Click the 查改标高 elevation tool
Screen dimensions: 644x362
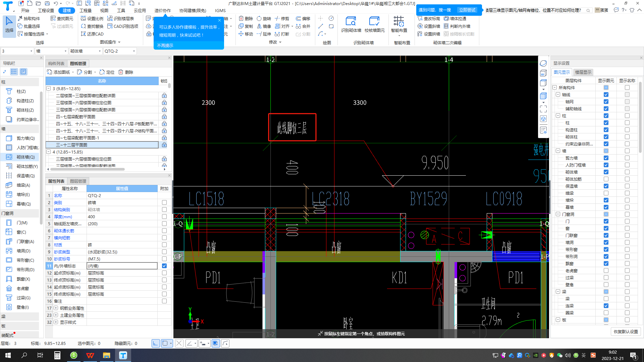429,18
